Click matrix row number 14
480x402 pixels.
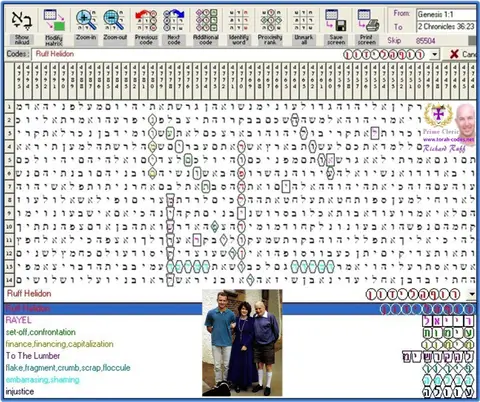[x=9, y=280]
